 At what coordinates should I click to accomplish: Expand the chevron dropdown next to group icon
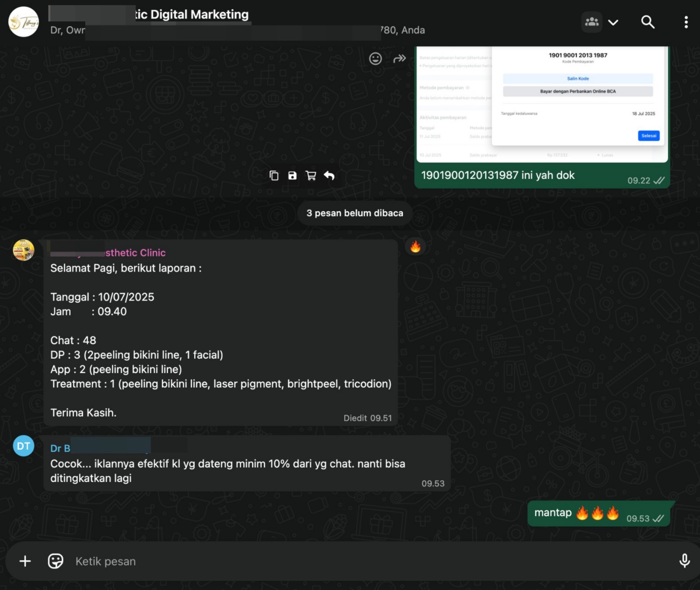pyautogui.click(x=613, y=22)
